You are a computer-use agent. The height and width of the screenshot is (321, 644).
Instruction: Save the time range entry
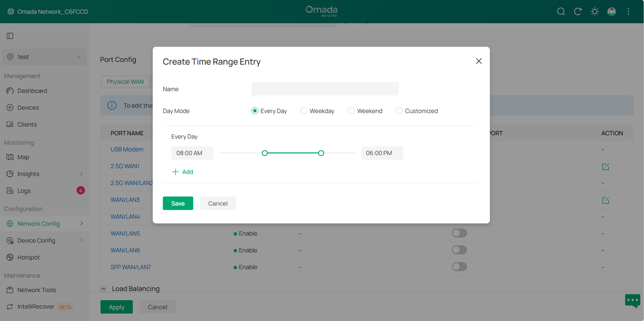(178, 203)
